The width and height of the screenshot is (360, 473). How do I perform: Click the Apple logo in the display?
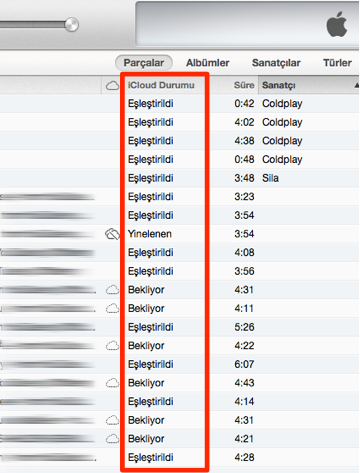pos(337,24)
